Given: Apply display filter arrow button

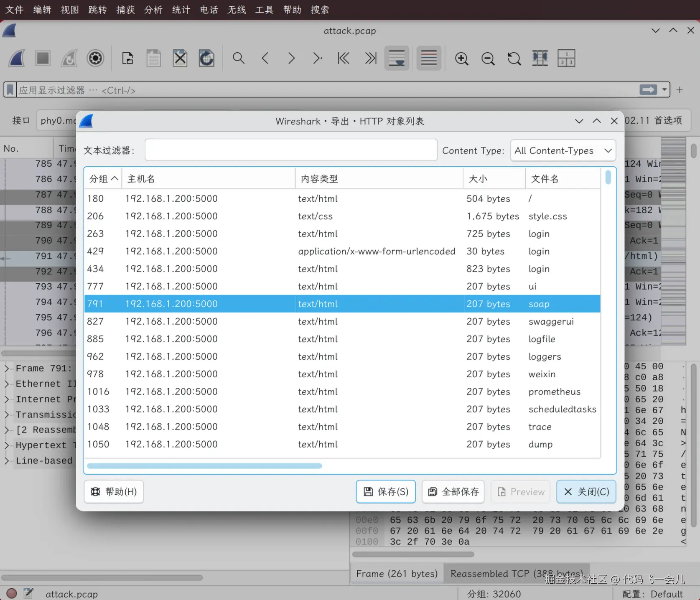Looking at the screenshot, I should (x=648, y=89).
